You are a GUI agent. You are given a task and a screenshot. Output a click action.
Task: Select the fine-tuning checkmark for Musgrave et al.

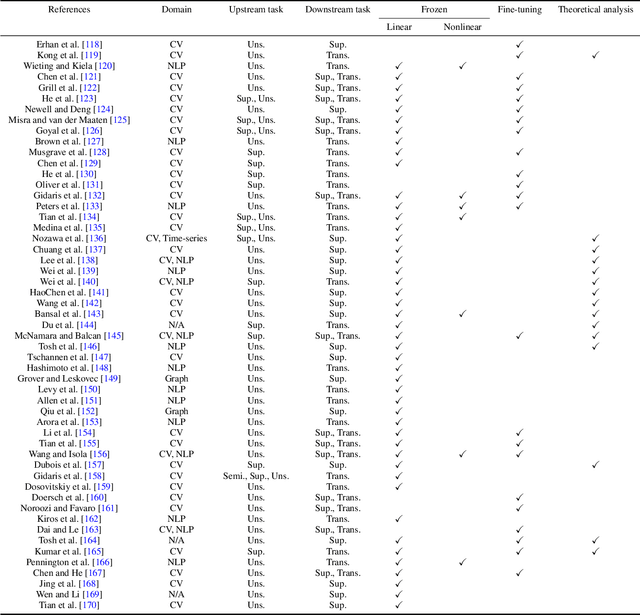click(x=519, y=152)
